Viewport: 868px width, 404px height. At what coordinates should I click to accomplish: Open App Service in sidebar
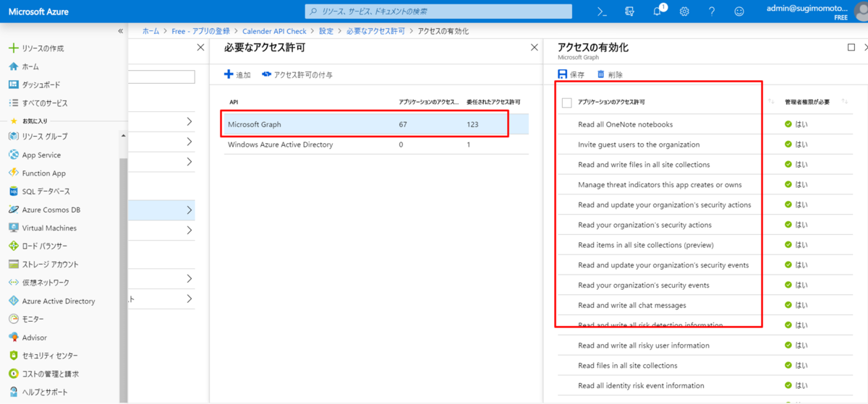click(x=35, y=155)
